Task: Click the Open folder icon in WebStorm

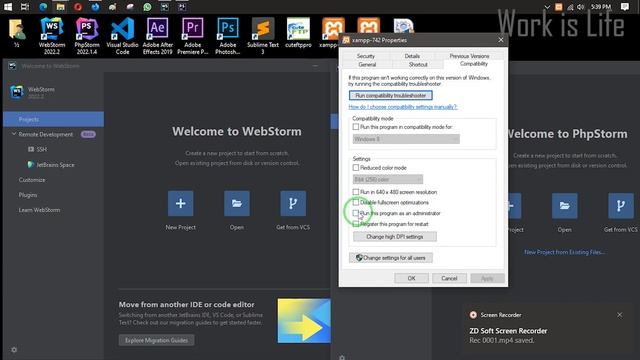Action: coord(237,203)
